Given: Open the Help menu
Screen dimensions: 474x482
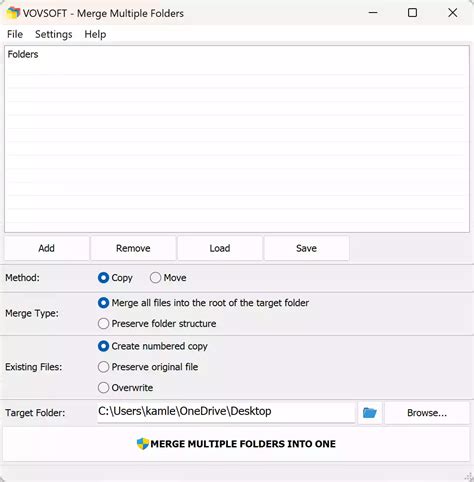Looking at the screenshot, I should pos(95,34).
